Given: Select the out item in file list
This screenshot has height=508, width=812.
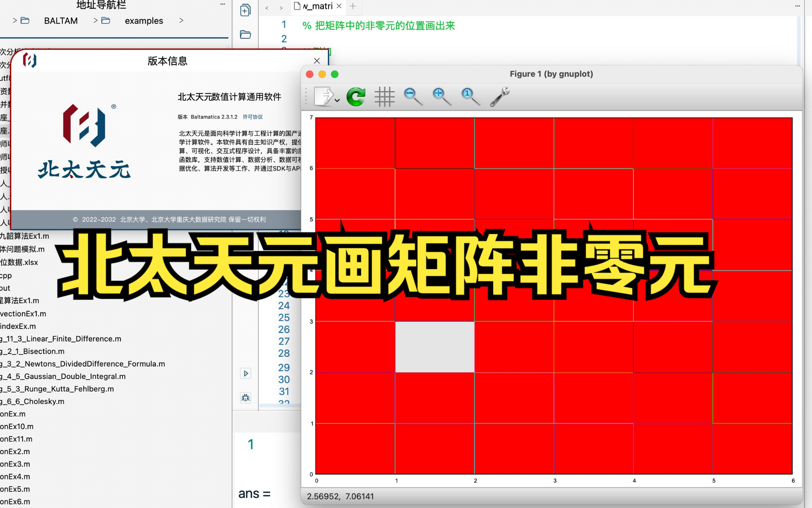Looking at the screenshot, I should [5, 288].
